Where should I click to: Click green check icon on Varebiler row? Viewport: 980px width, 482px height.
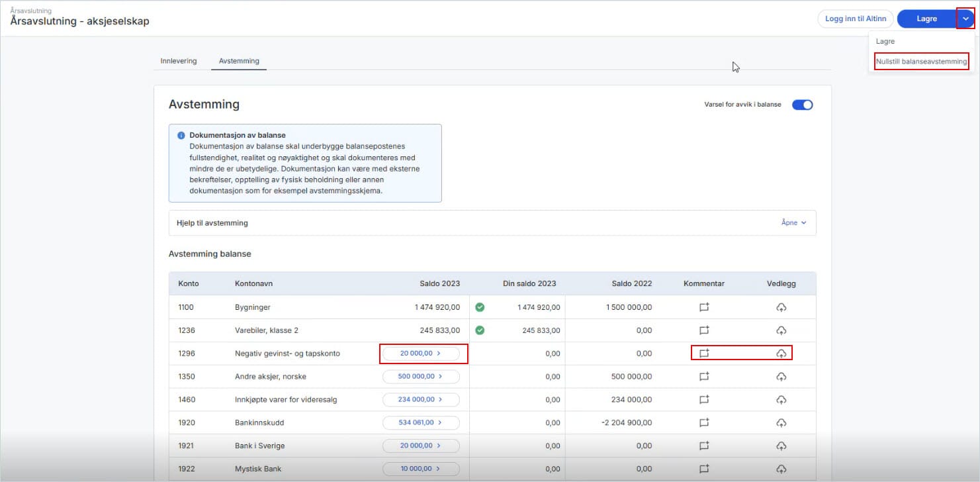point(480,330)
